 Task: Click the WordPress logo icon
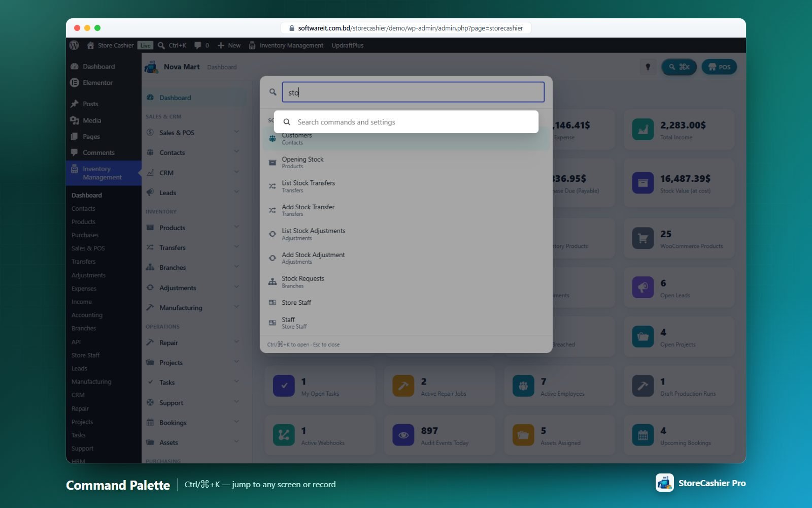point(74,45)
